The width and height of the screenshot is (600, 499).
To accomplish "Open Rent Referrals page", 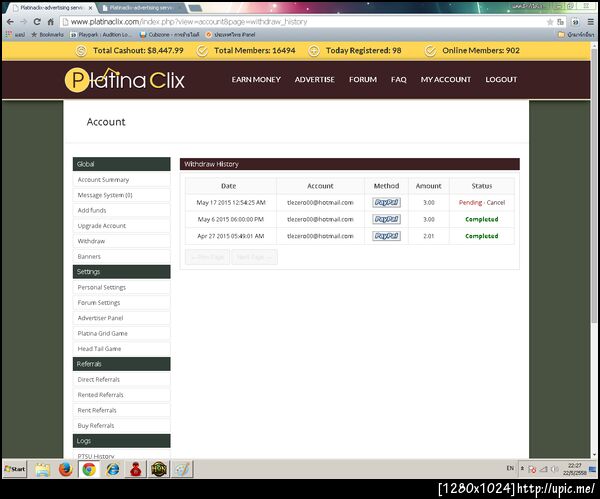I will click(x=121, y=410).
